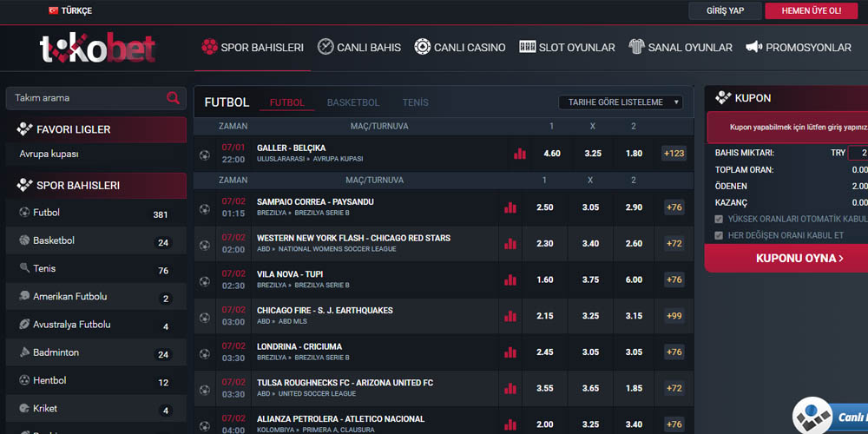Click the tokobet logo
The image size is (868, 434).
[x=97, y=48]
